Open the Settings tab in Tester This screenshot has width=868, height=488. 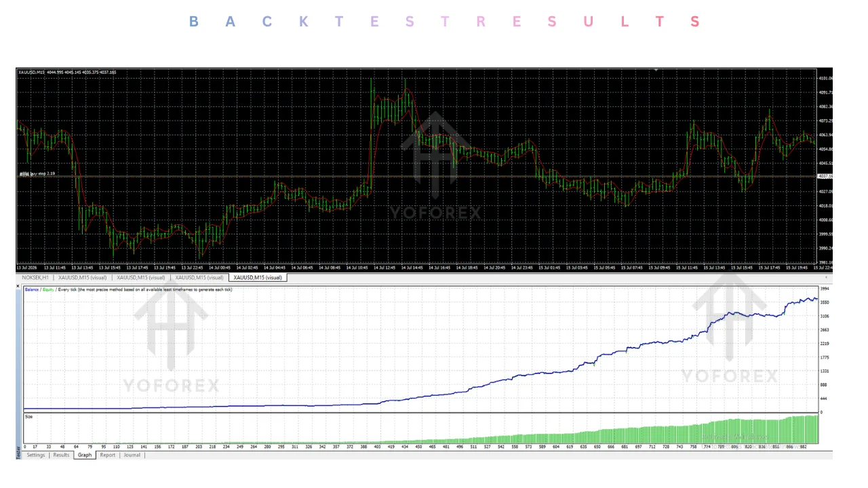point(36,455)
